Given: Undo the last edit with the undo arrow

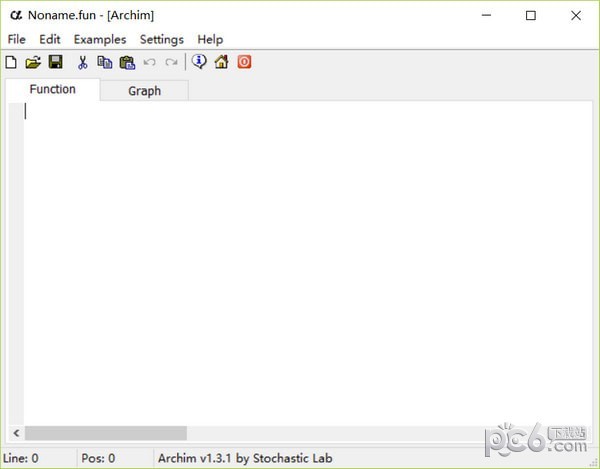Looking at the screenshot, I should pyautogui.click(x=149, y=62).
